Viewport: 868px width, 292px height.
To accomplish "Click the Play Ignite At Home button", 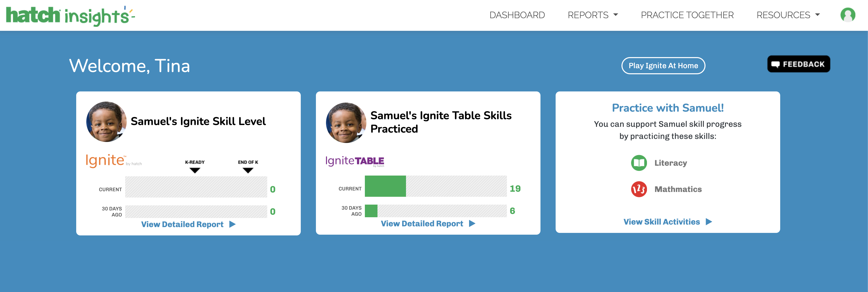I will (663, 66).
